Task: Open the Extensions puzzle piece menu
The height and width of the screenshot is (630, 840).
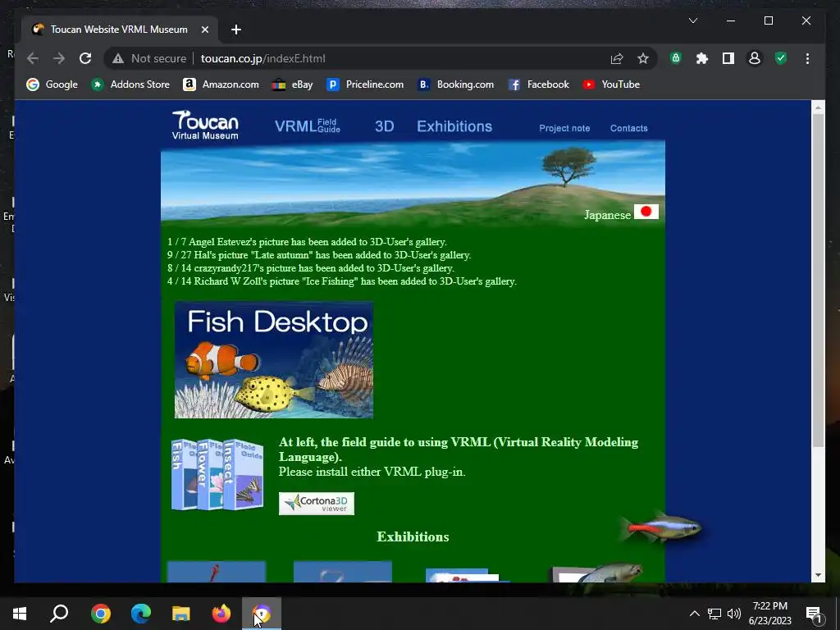Action: (702, 58)
